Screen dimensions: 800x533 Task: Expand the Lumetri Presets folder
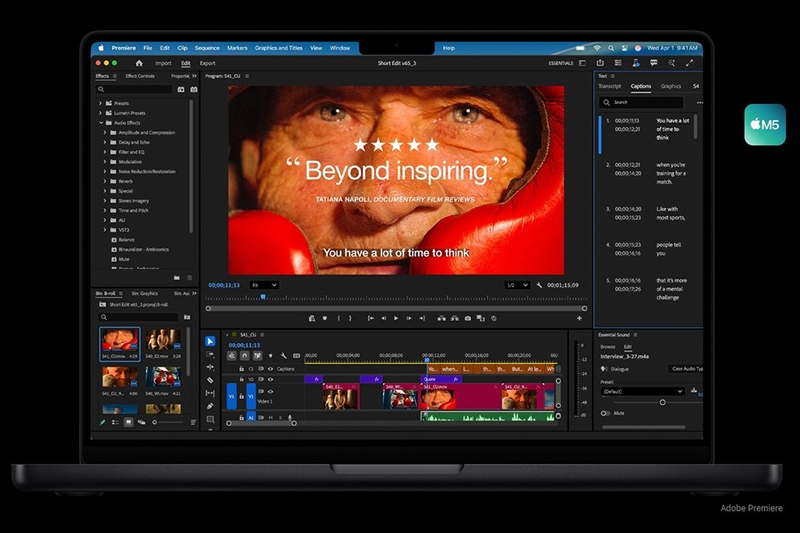(100, 113)
